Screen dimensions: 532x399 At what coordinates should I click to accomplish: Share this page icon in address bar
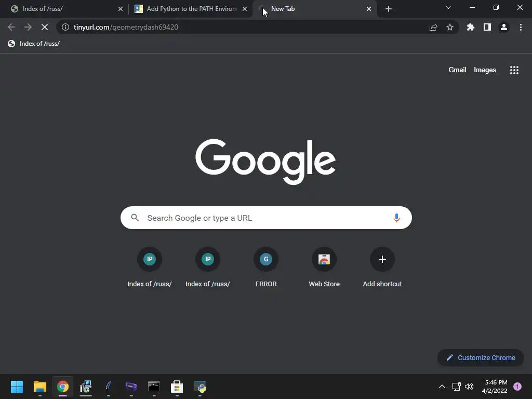point(433,27)
